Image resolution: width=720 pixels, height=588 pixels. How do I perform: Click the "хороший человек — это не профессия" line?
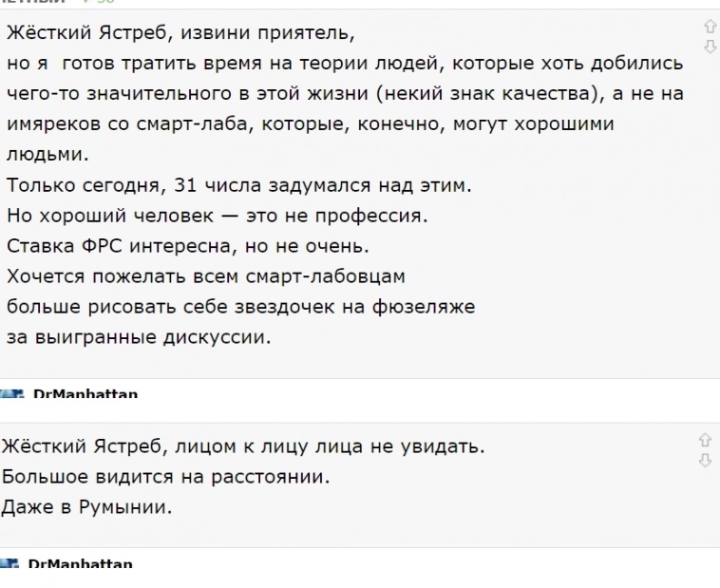click(218, 217)
